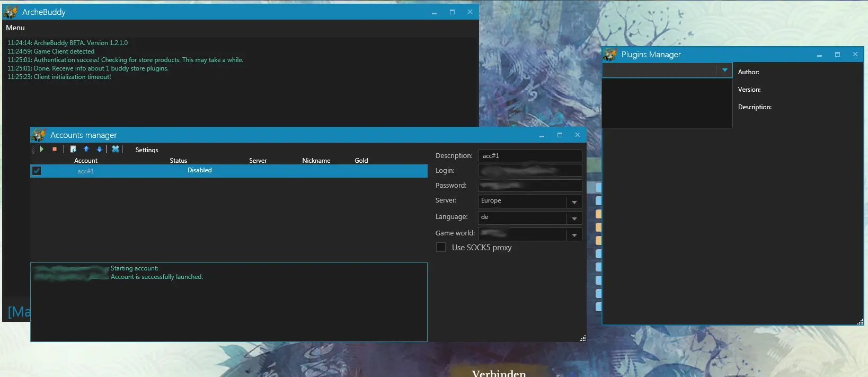Select the acc#1 row name cell
Image resolution: width=868 pixels, height=377 pixels.
86,171
